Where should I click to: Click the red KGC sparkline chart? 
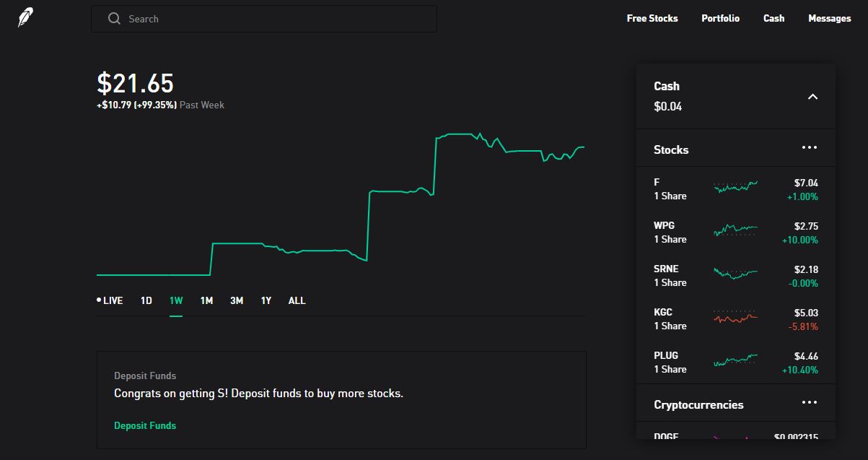735,318
